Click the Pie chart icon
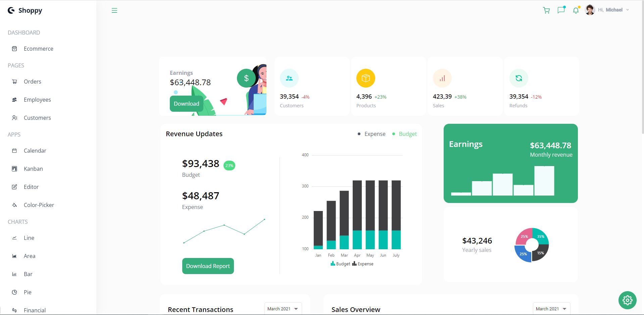 point(14,292)
